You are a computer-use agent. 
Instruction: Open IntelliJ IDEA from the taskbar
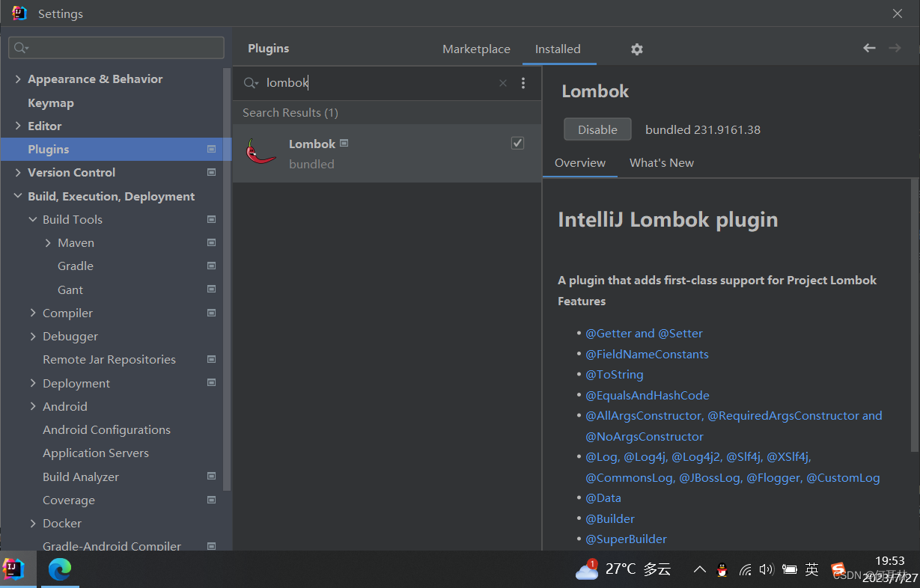tap(14, 569)
